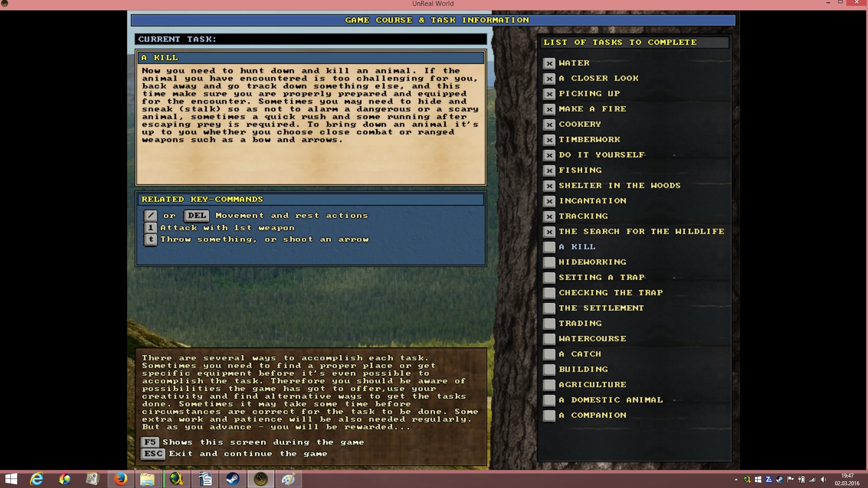Click 'Shows this screen during the game'
The width and height of the screenshot is (868, 488).
point(263,442)
